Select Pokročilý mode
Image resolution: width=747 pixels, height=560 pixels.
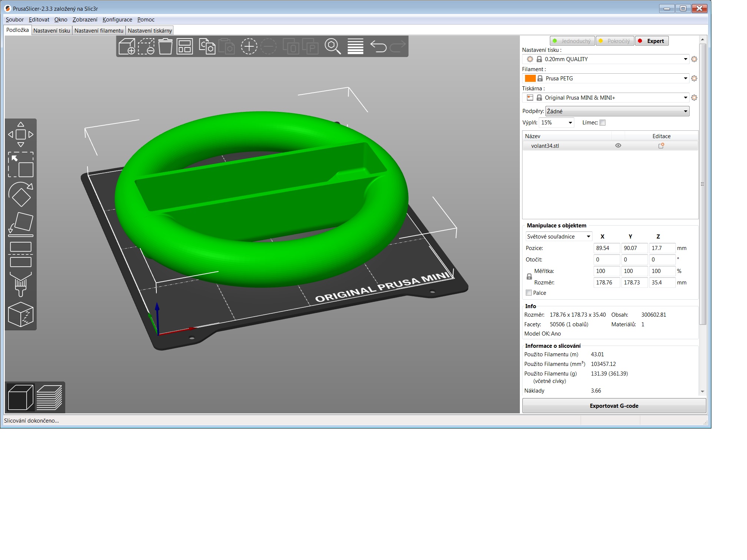pyautogui.click(x=615, y=41)
